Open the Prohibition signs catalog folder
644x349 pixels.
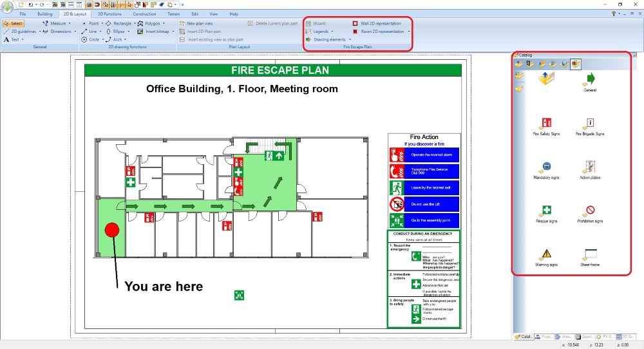[590, 214]
